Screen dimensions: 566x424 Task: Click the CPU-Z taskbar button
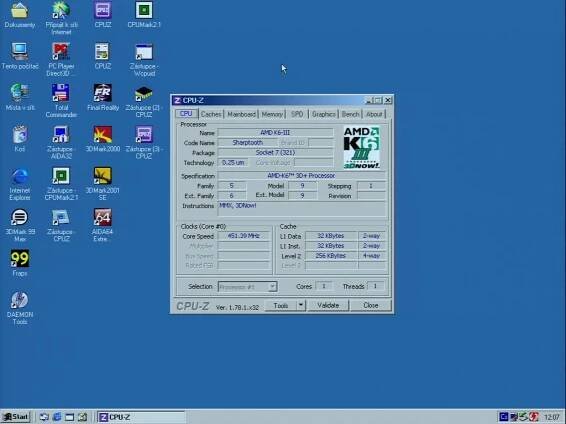141,417
